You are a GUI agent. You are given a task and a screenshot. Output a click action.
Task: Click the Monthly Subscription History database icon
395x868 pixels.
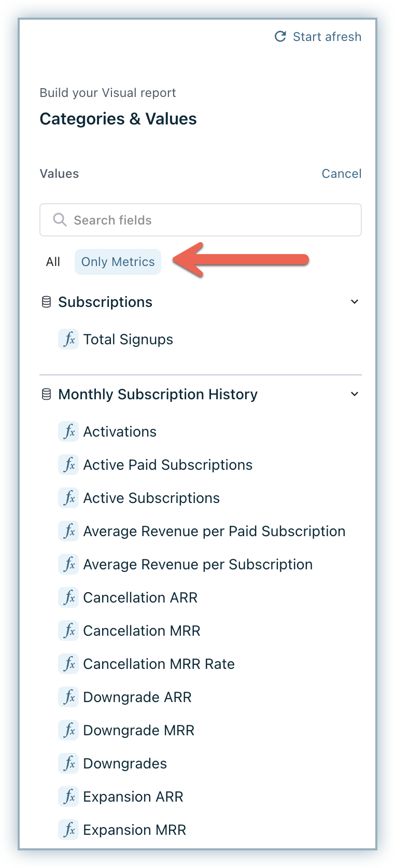coord(46,394)
